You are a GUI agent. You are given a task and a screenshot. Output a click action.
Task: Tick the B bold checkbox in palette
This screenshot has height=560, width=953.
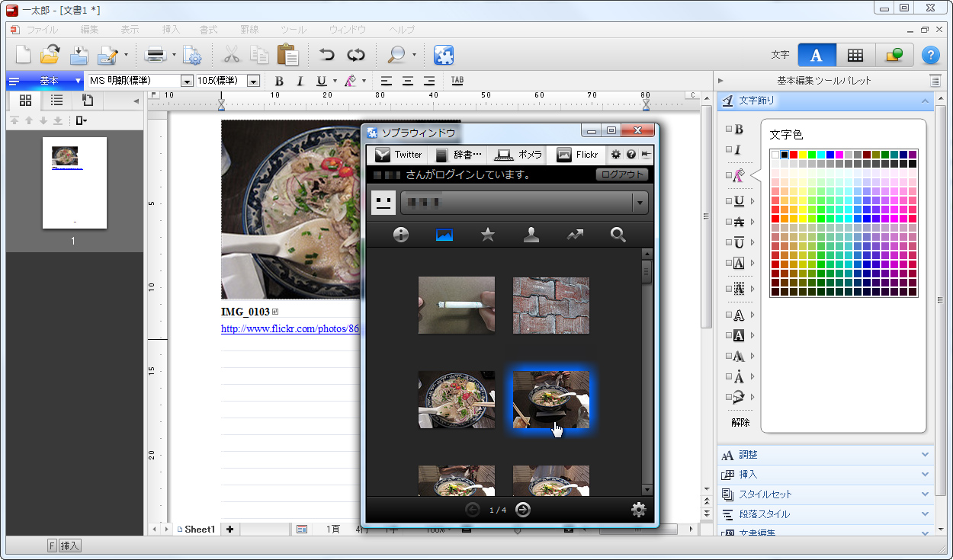[729, 130]
